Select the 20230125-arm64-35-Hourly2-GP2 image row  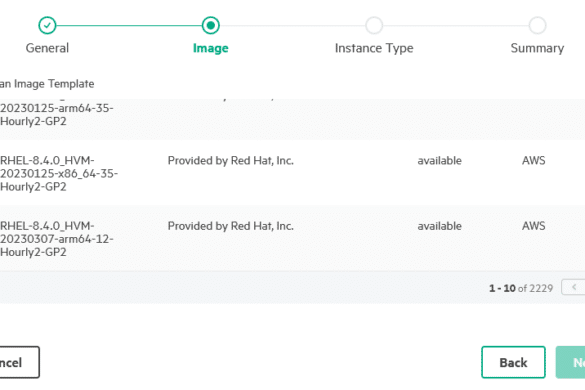pyautogui.click(x=292, y=119)
